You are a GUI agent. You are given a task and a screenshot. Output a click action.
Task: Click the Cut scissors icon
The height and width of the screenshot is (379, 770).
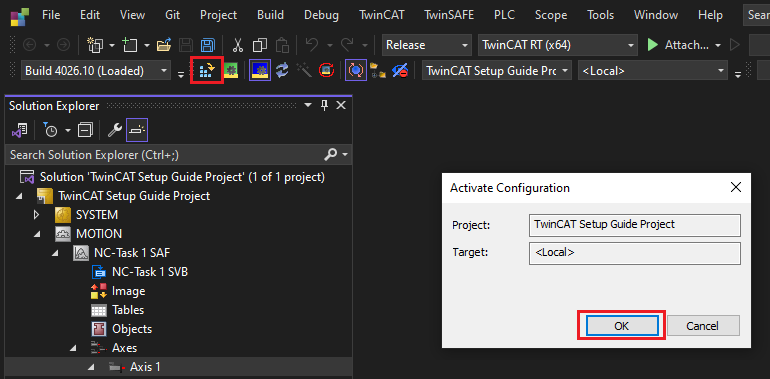238,45
